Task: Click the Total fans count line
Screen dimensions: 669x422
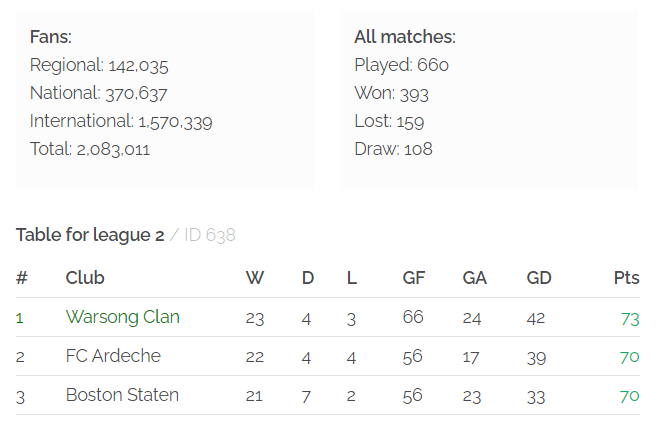Action: (x=90, y=150)
